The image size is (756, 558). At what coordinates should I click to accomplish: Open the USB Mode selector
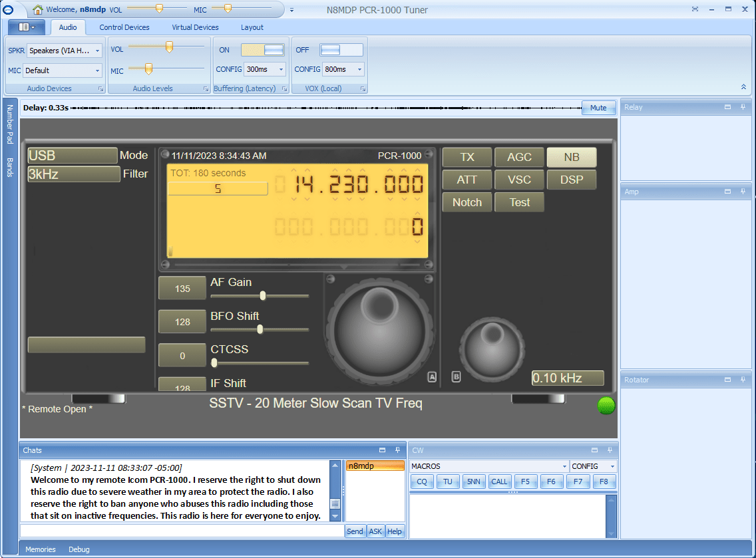tap(73, 155)
